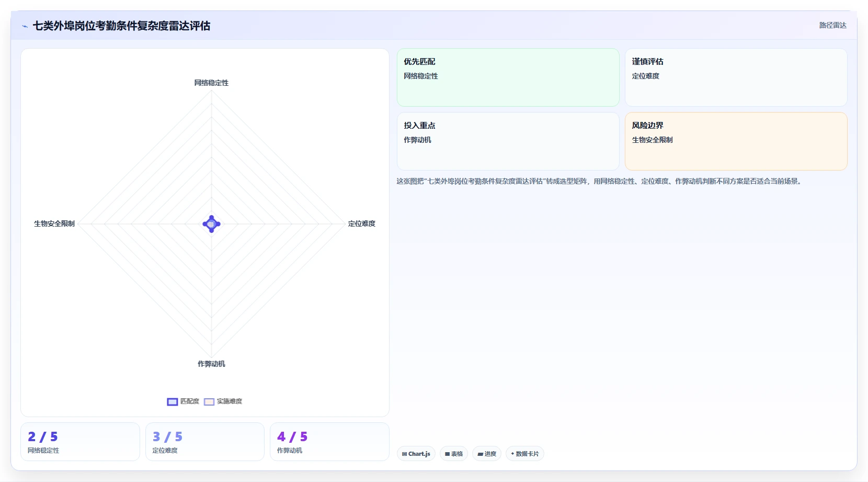The height and width of the screenshot is (482, 868).
Task: Select the 投入重点 card
Action: [508, 141]
